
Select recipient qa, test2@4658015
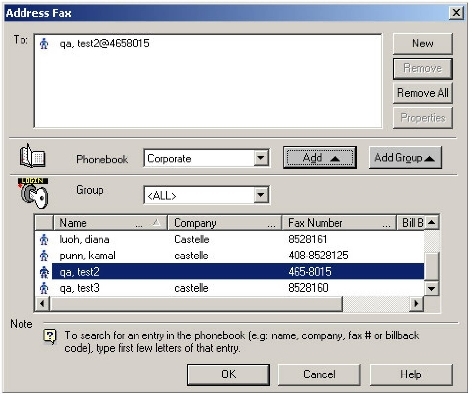(x=104, y=44)
